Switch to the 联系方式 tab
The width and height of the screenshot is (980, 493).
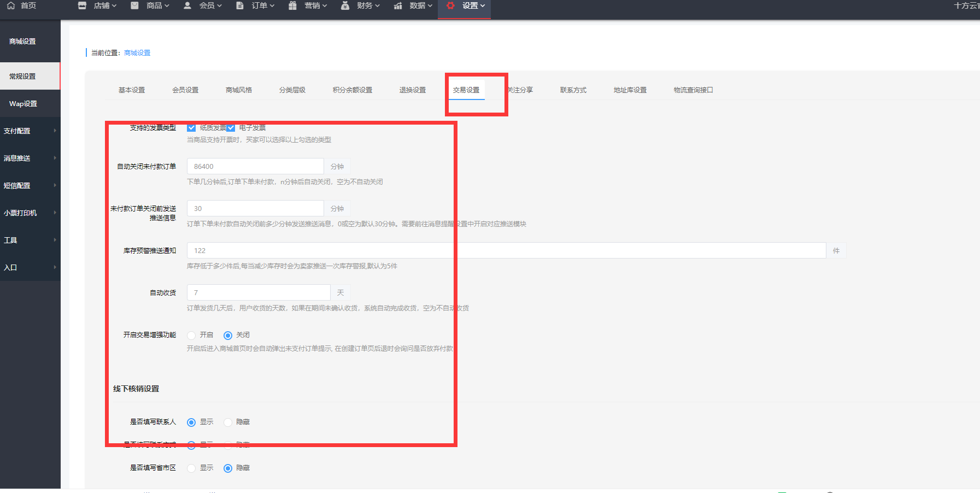[573, 90]
